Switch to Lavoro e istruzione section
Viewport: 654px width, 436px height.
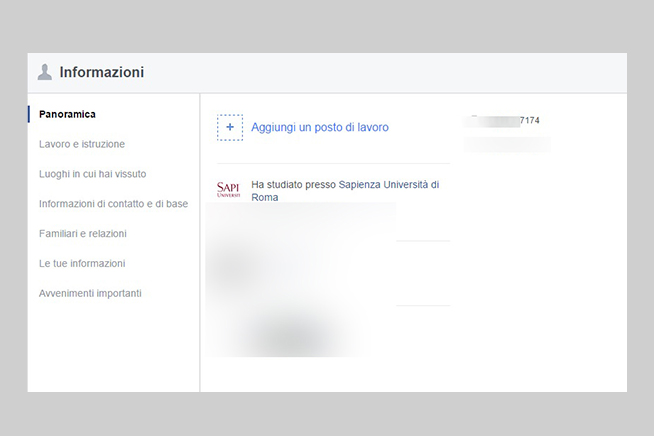coord(82,144)
